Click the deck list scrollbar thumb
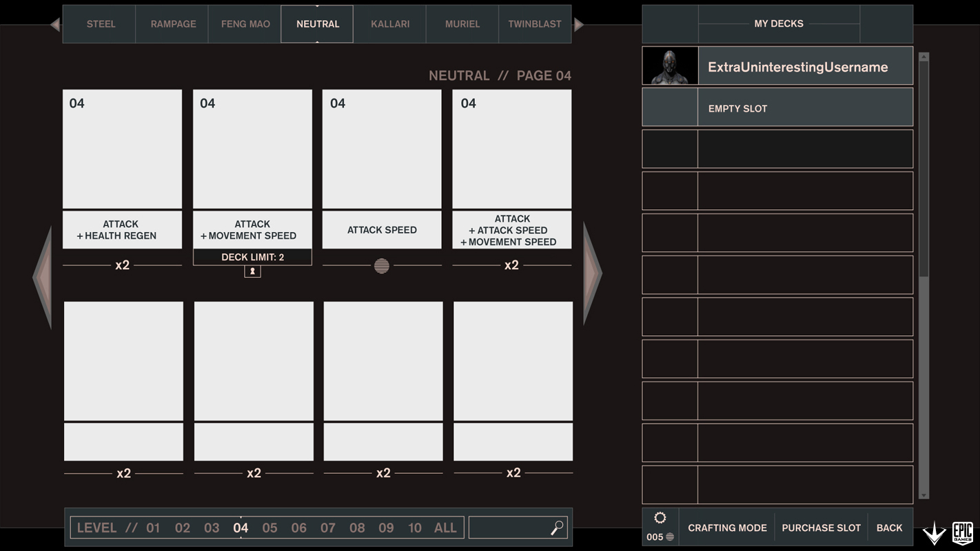Screen dimensions: 980x551 pos(924,170)
